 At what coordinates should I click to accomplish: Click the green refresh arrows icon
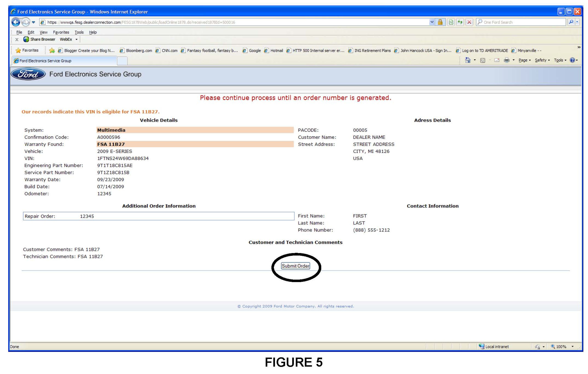click(460, 22)
